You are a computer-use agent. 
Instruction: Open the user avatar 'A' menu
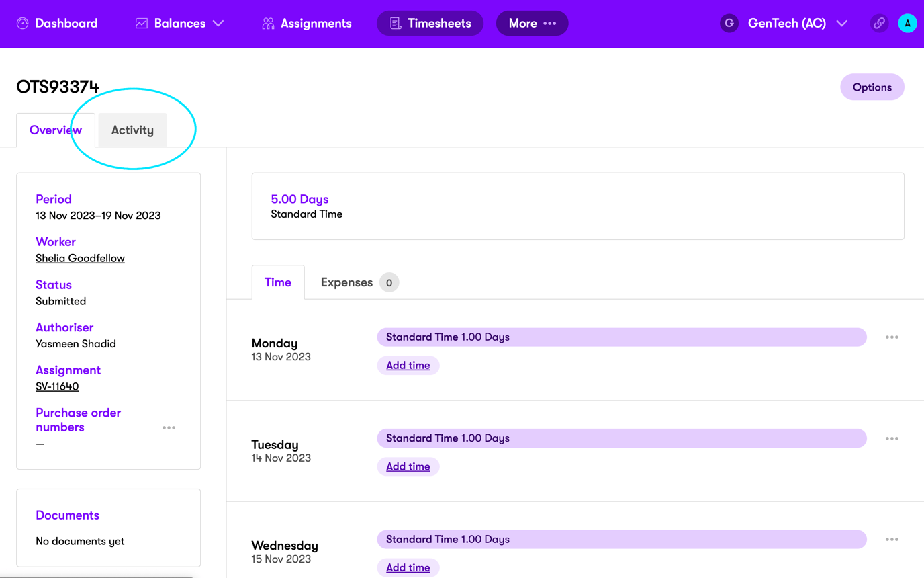907,24
